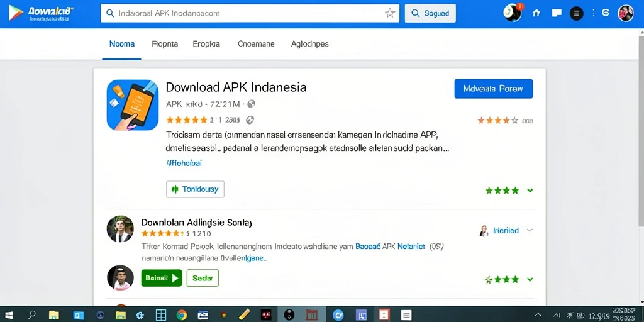The height and width of the screenshot is (322, 644).
Task: Expand the chevron next to four green stars in first card
Action: 530,191
